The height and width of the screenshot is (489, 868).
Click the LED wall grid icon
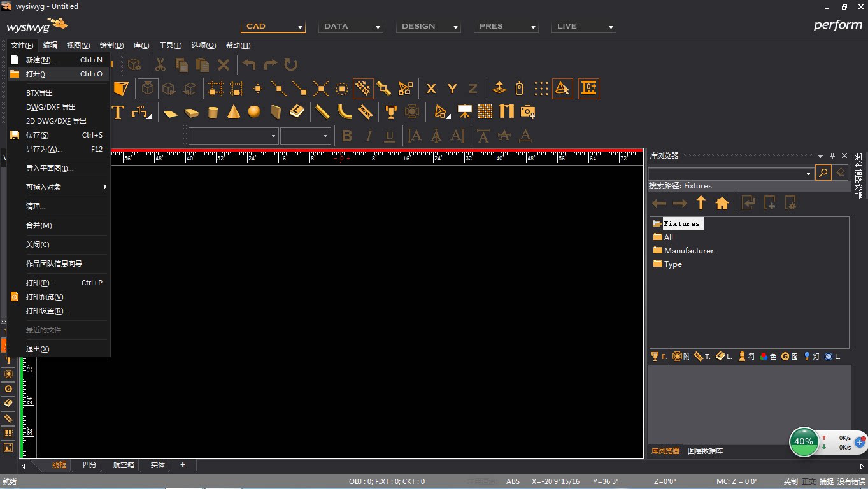tap(485, 112)
